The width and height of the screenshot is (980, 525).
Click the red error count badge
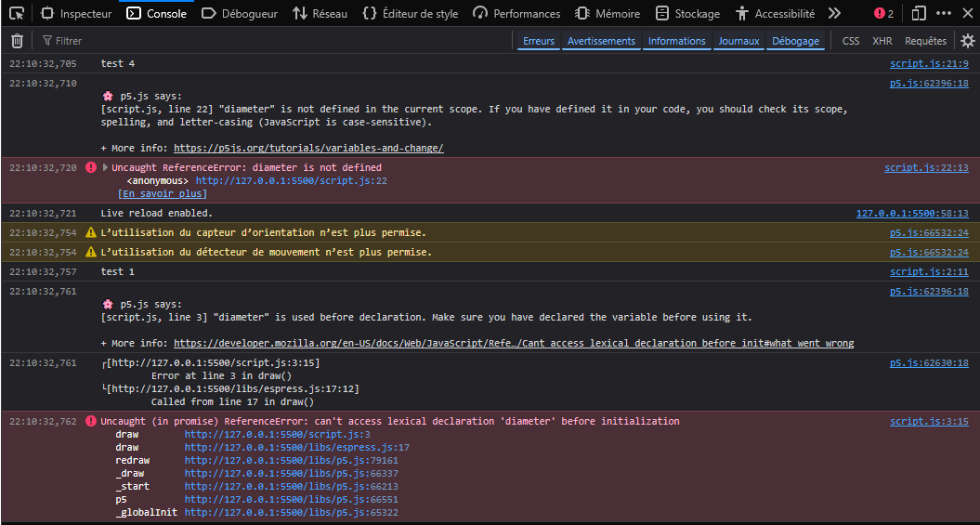pyautogui.click(x=883, y=13)
